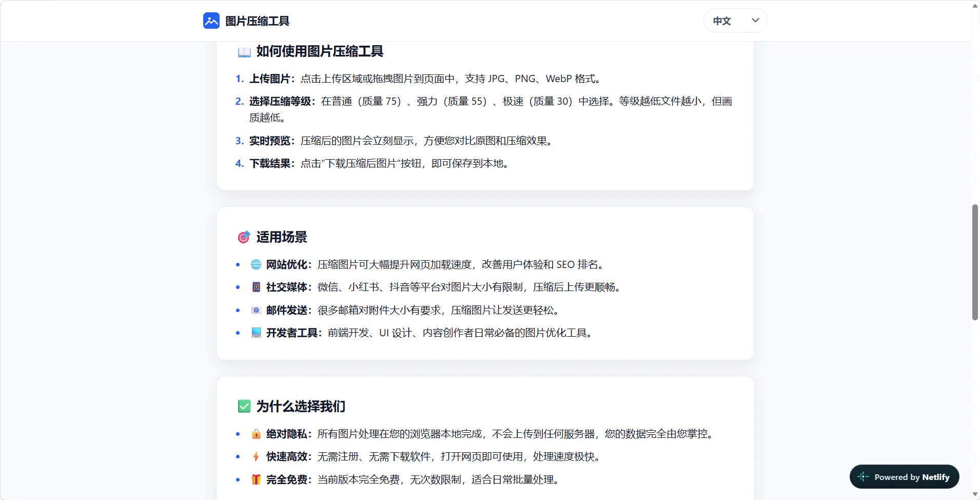Click the 适用场景 heading

[x=282, y=237]
